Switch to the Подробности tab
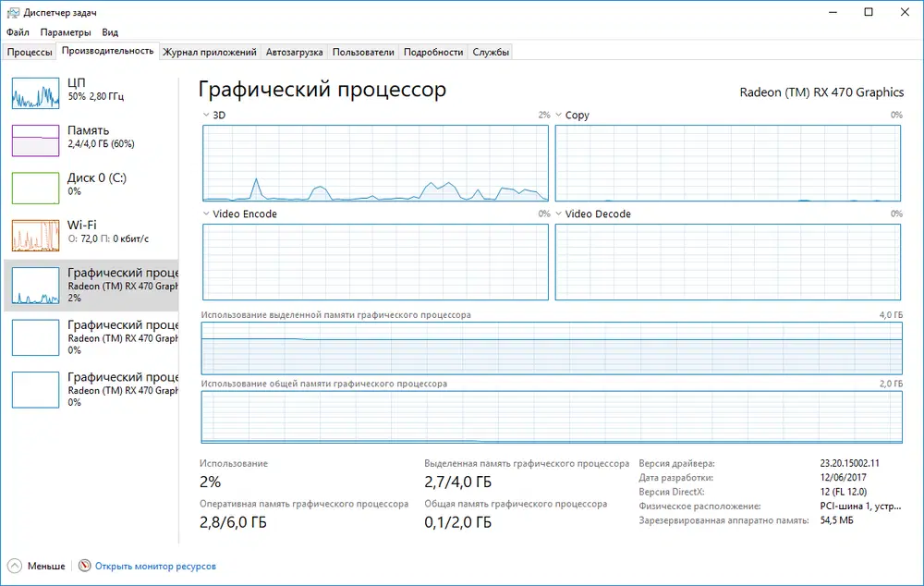The height and width of the screenshot is (586, 924). (433, 52)
